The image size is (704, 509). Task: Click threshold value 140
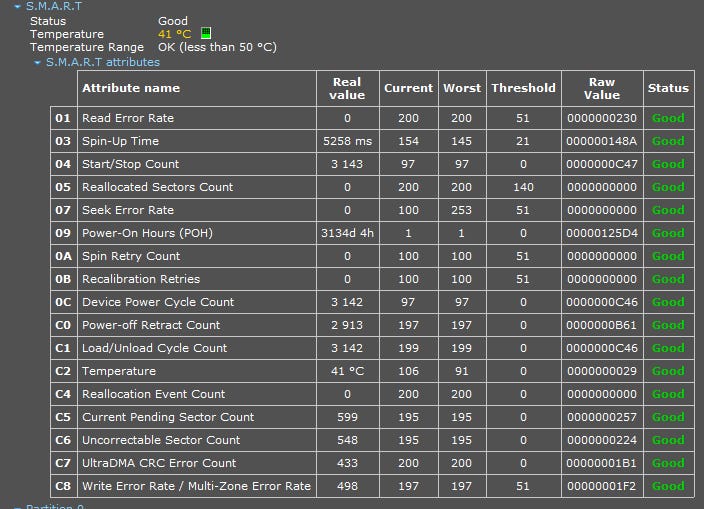[523, 187]
